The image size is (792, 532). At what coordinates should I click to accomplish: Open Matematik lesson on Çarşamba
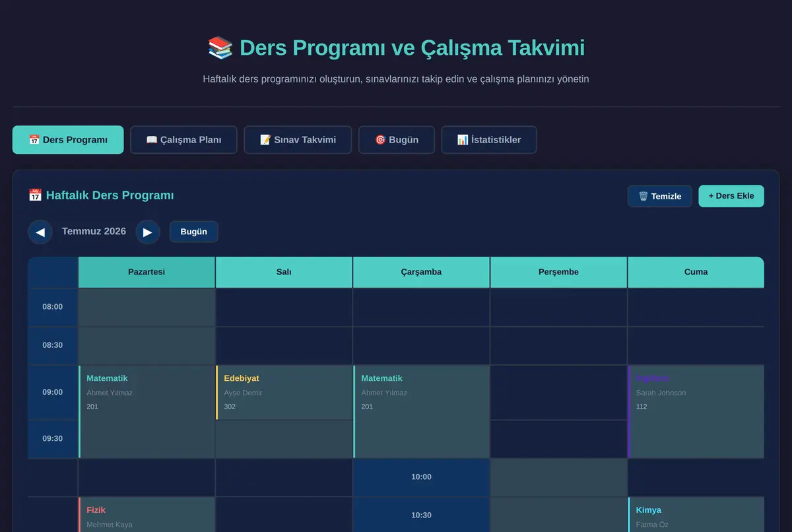click(421, 412)
